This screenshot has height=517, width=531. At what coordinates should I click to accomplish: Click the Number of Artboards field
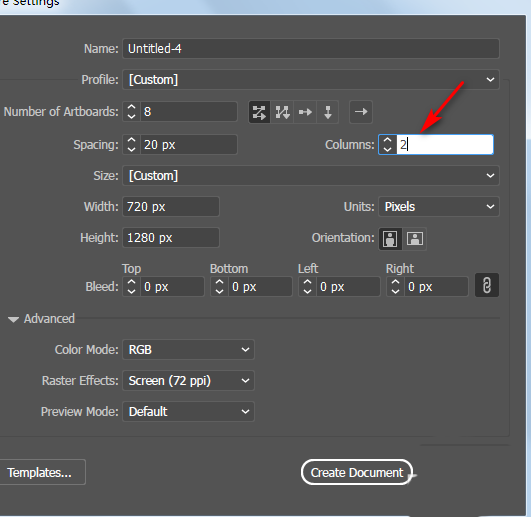pos(189,112)
